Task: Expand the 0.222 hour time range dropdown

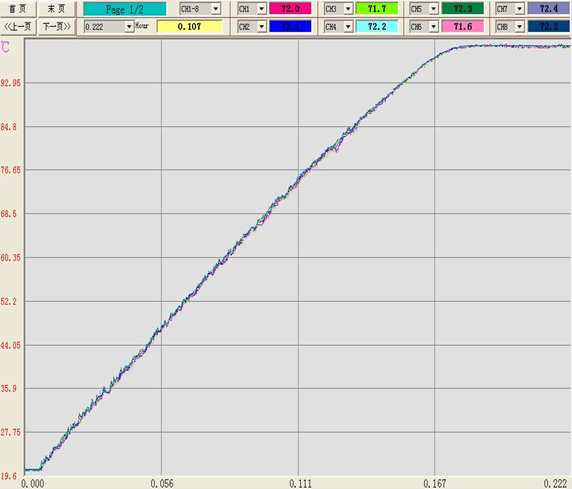Action: click(x=129, y=27)
